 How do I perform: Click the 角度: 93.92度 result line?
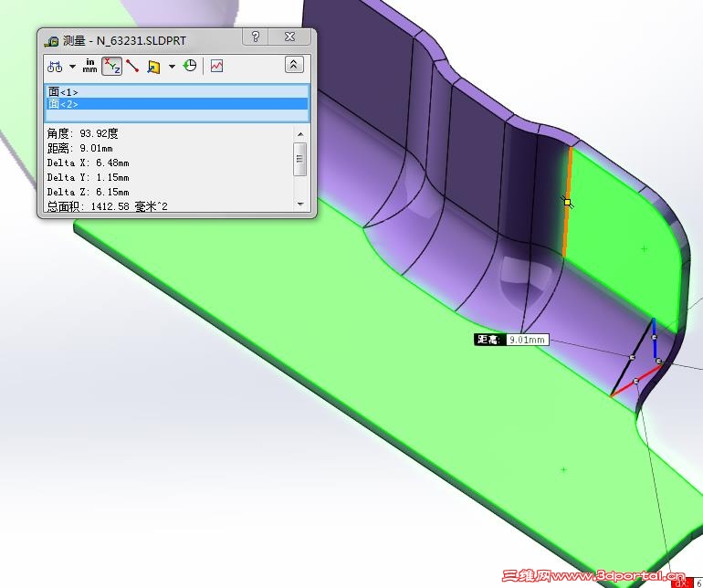(82, 133)
